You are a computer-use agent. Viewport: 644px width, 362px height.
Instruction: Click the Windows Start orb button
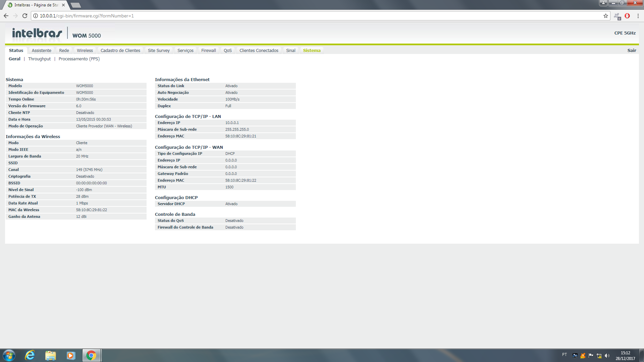[9, 355]
